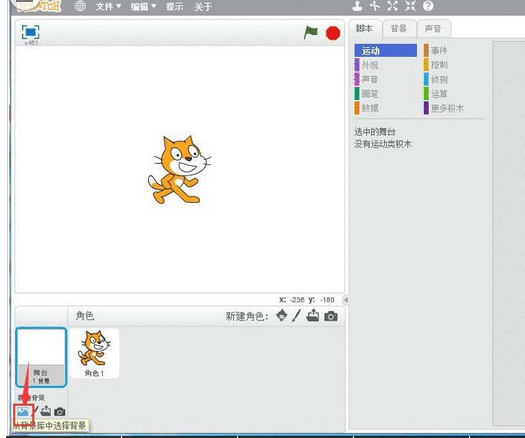Toggle full screen presentation mode icon
This screenshot has width=525, height=438.
tap(30, 32)
